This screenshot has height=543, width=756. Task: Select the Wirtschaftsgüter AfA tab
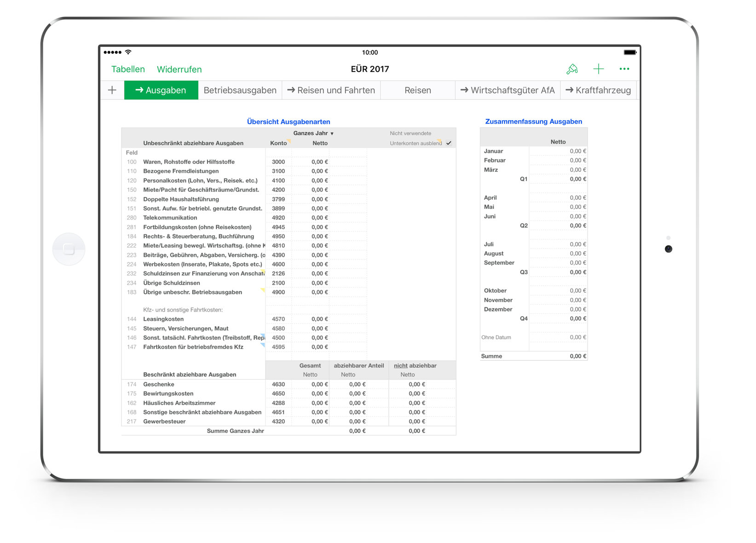coord(508,90)
